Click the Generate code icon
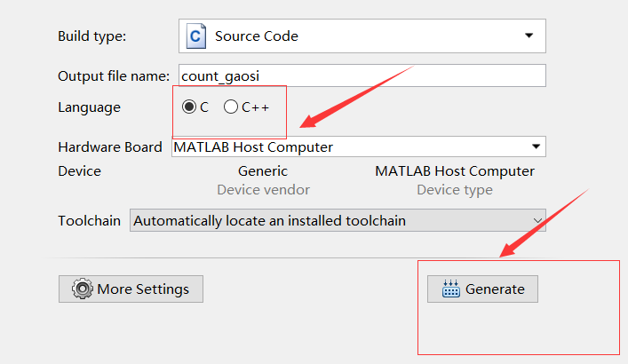628x364 pixels. [x=451, y=289]
